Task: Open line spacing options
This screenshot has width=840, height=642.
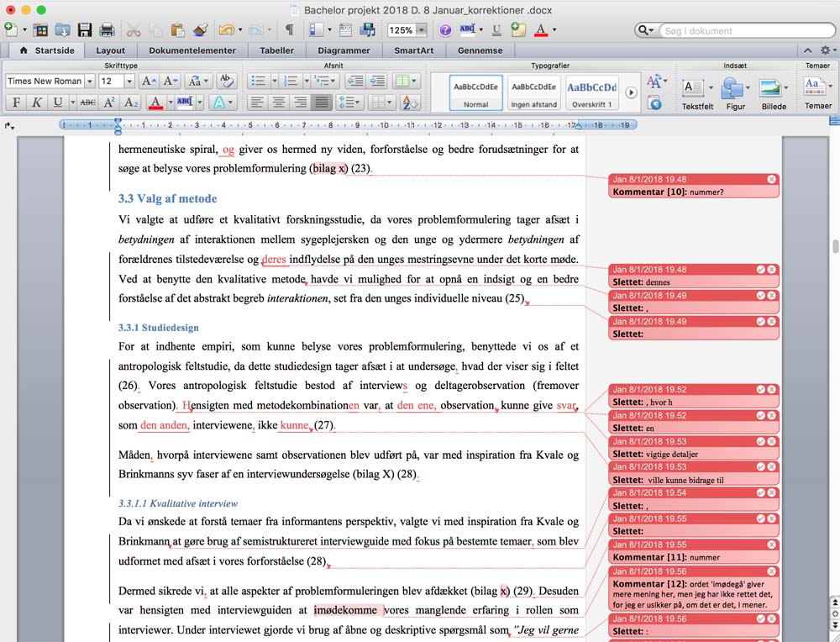Action: 349,102
